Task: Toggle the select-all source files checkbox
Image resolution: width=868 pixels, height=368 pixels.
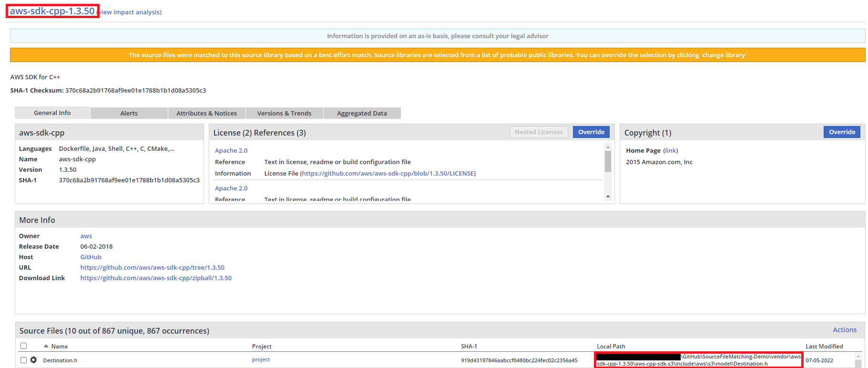Action: pos(23,346)
